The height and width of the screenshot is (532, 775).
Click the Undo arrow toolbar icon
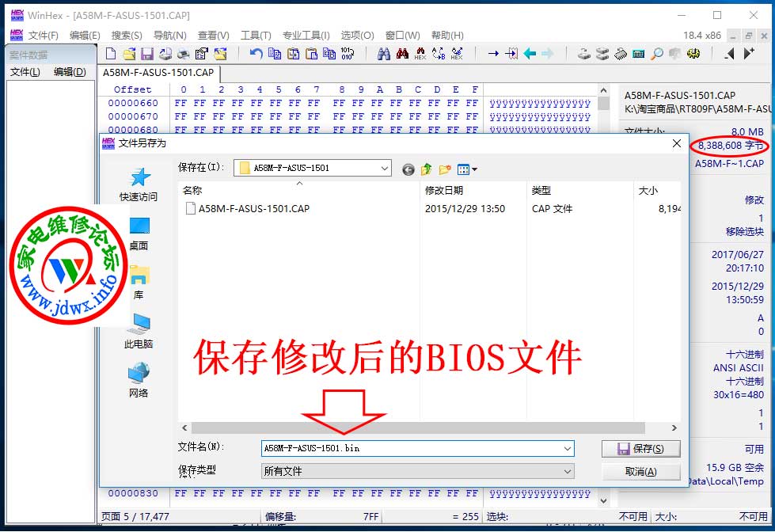click(256, 54)
